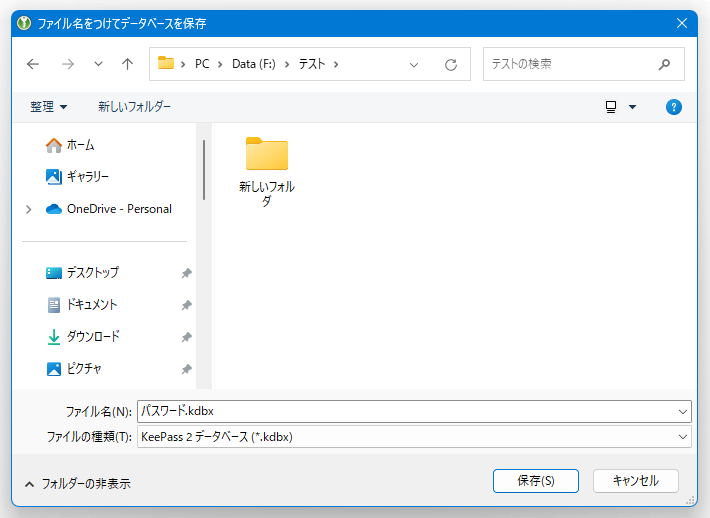Click the folder icon in address bar
710x518 pixels.
pyautogui.click(x=166, y=63)
